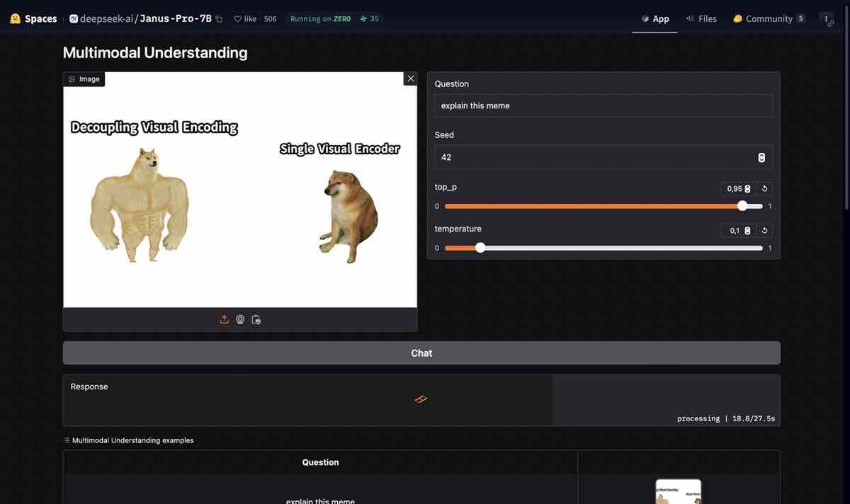
Task: Click the paste from clipboard icon
Action: (x=256, y=319)
